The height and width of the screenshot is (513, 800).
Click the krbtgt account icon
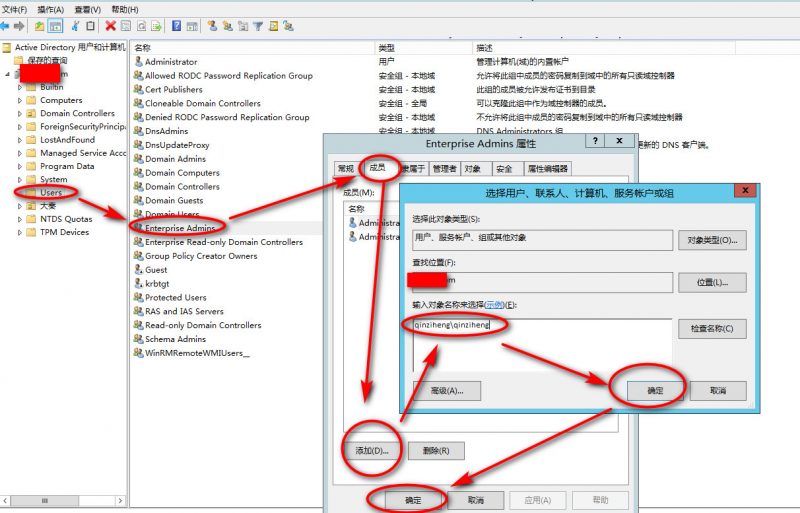pyautogui.click(x=138, y=283)
